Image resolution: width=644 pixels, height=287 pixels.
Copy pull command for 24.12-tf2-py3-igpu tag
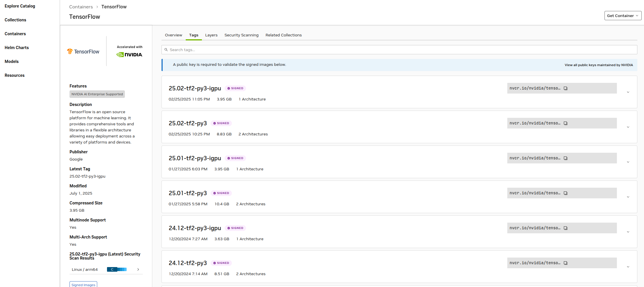(566, 228)
